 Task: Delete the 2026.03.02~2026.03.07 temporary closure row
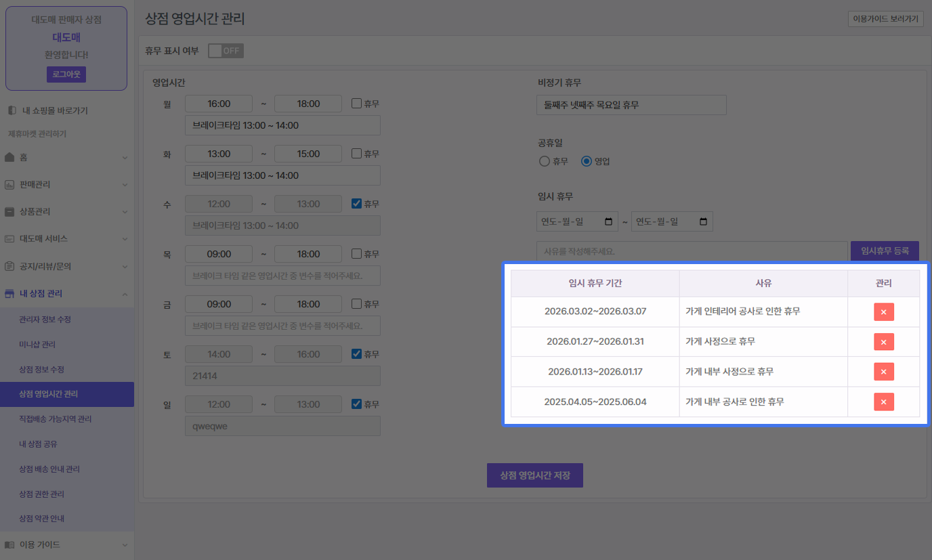883,311
